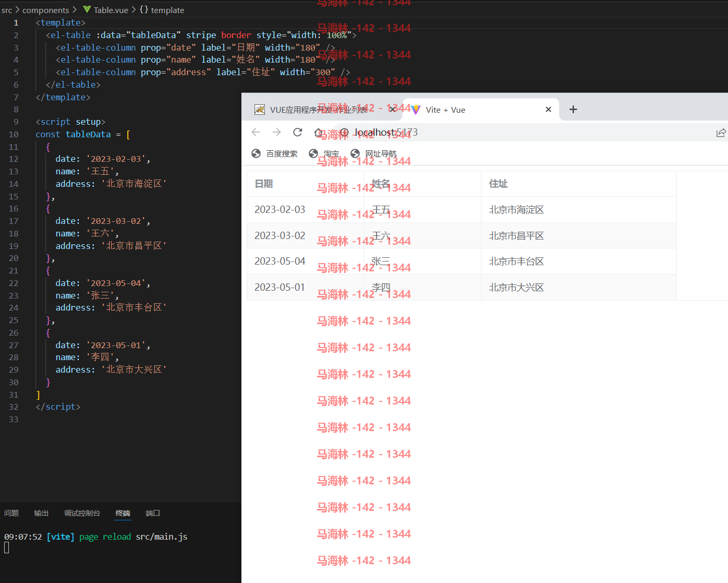The image size is (728, 583).
Task: Close the Vite + Vue tab
Action: (548, 109)
